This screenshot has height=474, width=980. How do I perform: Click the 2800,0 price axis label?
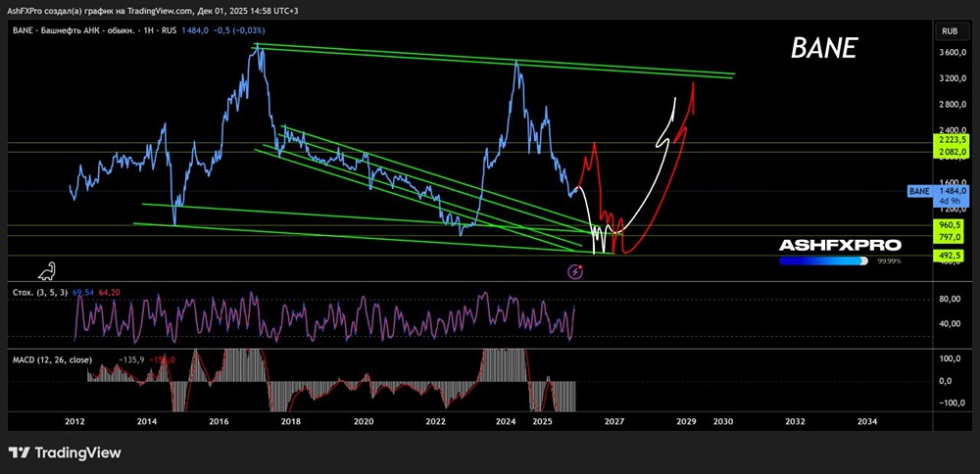tap(954, 105)
